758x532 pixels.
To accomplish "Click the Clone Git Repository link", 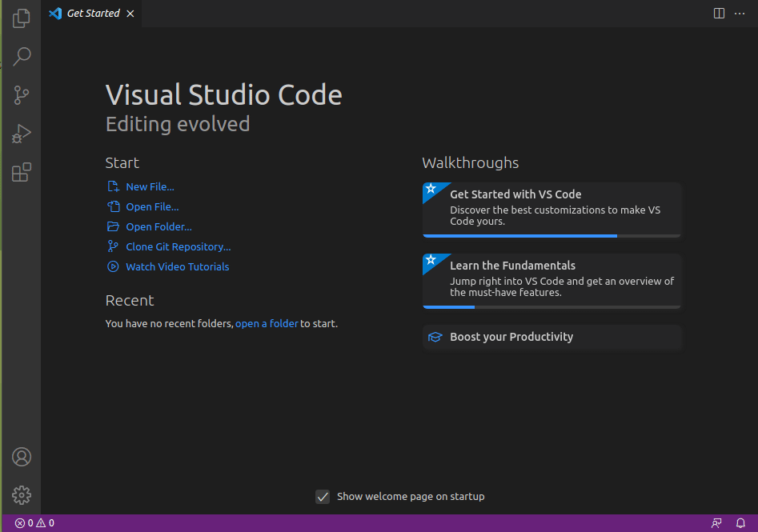I will [177, 246].
